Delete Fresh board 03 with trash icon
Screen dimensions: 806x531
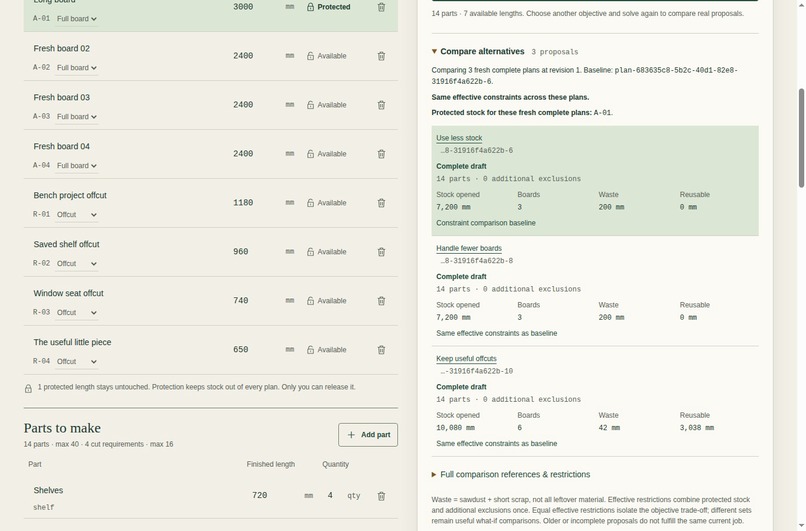(381, 105)
